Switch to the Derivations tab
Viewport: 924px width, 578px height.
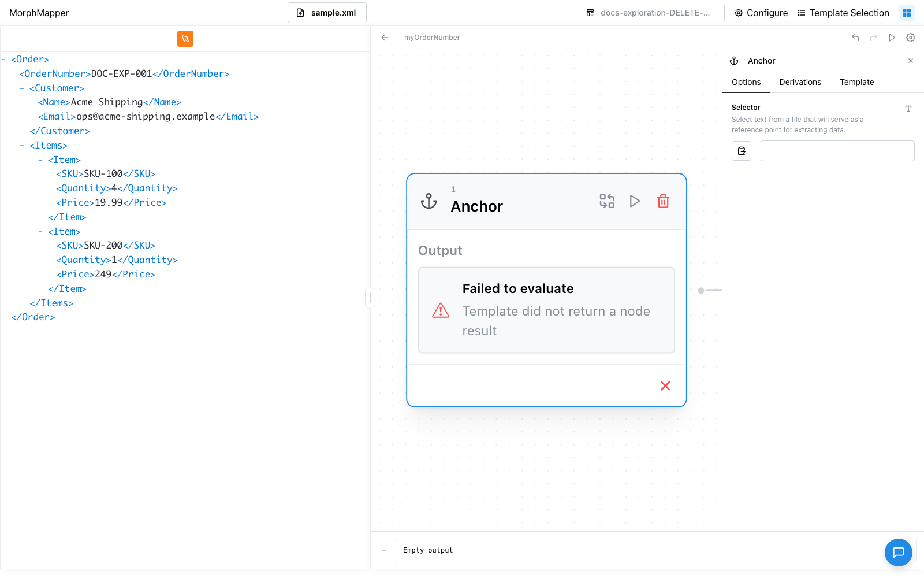click(x=800, y=82)
